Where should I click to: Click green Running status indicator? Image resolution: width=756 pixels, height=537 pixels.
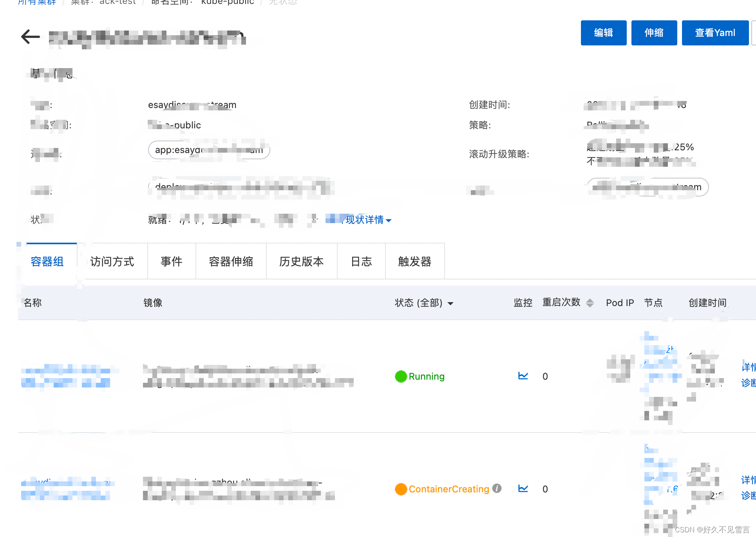(401, 377)
